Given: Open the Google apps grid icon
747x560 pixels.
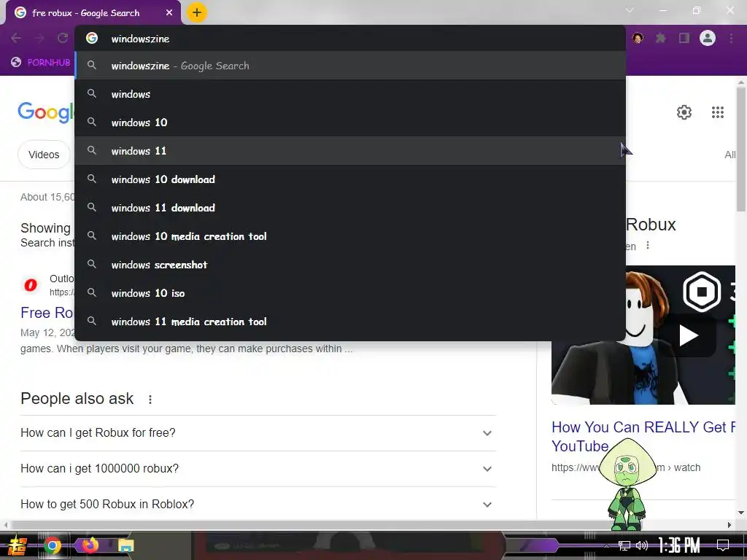Looking at the screenshot, I should click(x=718, y=112).
